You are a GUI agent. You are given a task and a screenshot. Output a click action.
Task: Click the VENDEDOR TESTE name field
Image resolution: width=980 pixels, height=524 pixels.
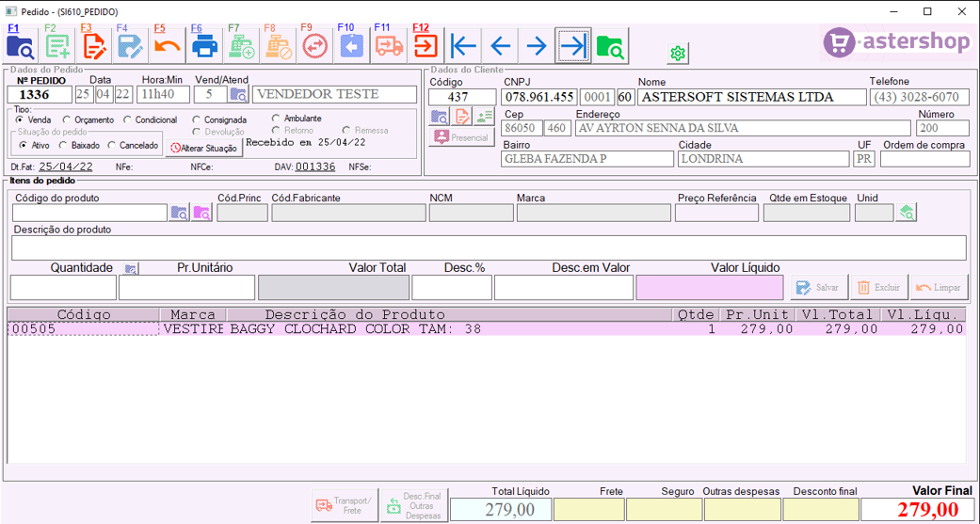click(334, 95)
